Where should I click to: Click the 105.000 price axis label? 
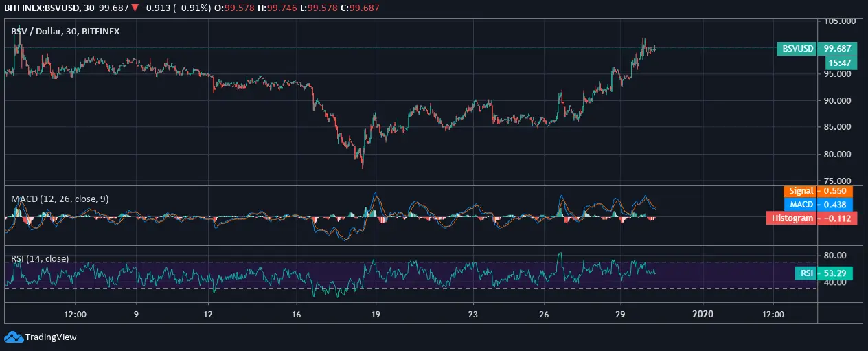(x=840, y=21)
